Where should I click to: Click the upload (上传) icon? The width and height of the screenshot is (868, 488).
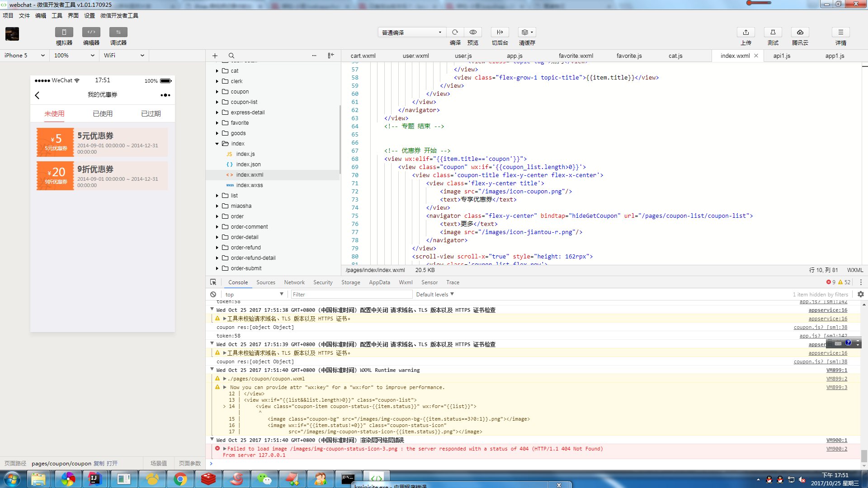coord(745,32)
